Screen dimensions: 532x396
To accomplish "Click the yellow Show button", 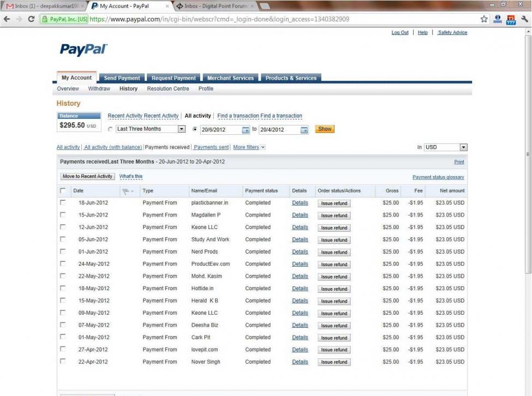I will coord(325,129).
